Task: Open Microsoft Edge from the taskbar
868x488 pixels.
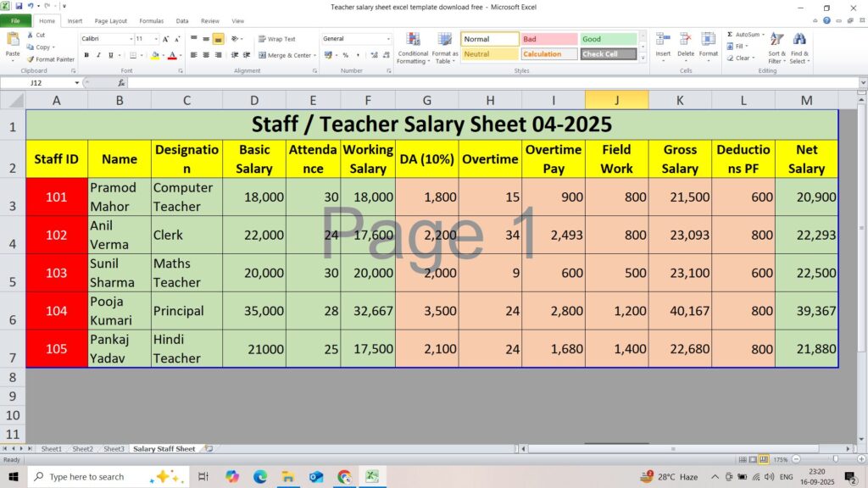Action: tap(260, 477)
